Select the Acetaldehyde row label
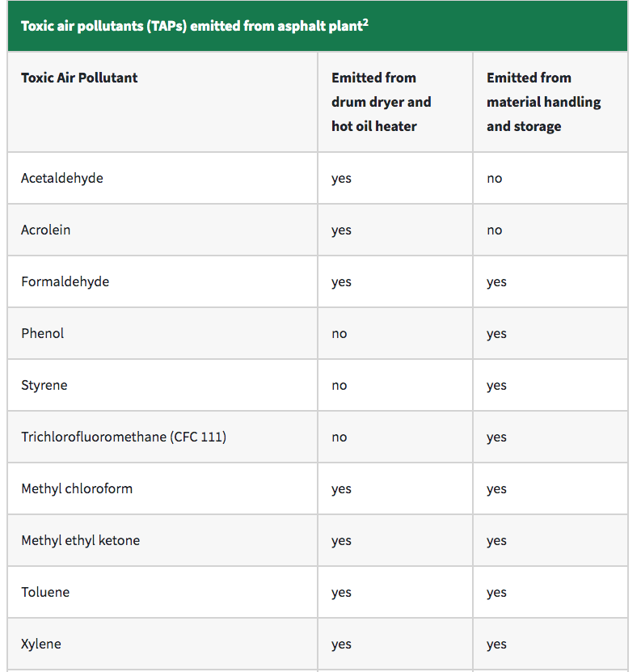Viewport: 641px width, 672px height. [x=62, y=178]
